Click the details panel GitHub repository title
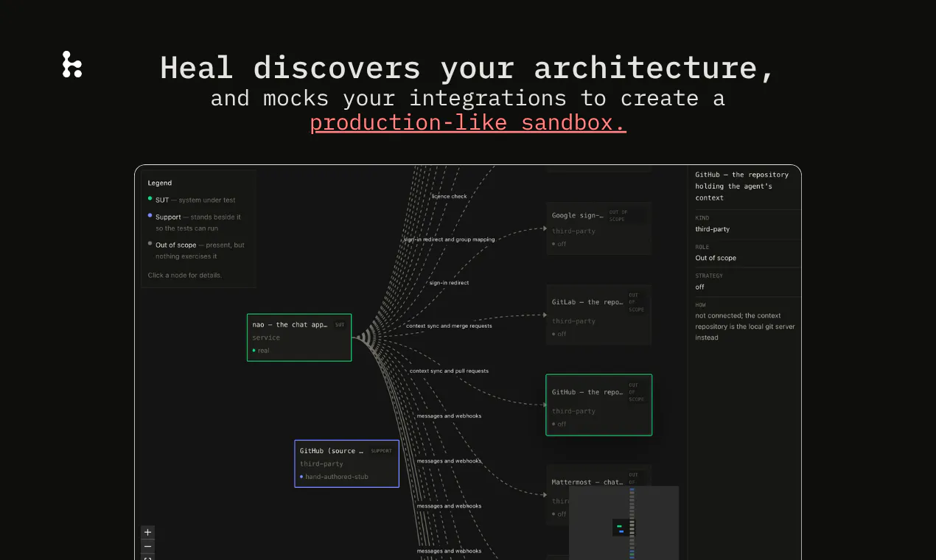 [x=741, y=186]
